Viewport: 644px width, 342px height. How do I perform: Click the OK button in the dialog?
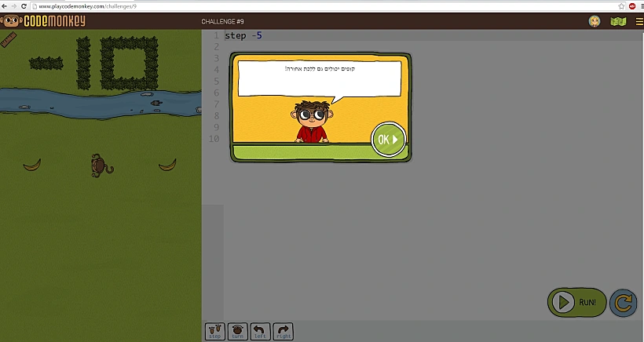389,140
